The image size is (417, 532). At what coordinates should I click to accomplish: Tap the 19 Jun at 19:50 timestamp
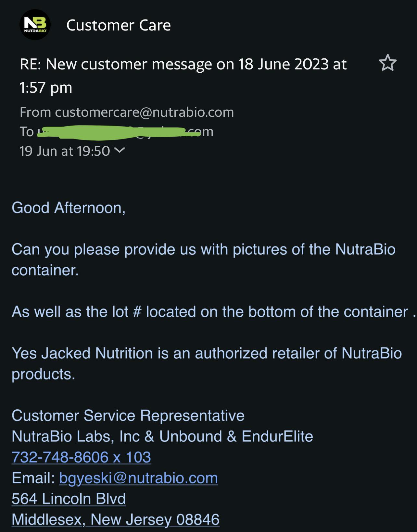tap(65, 151)
